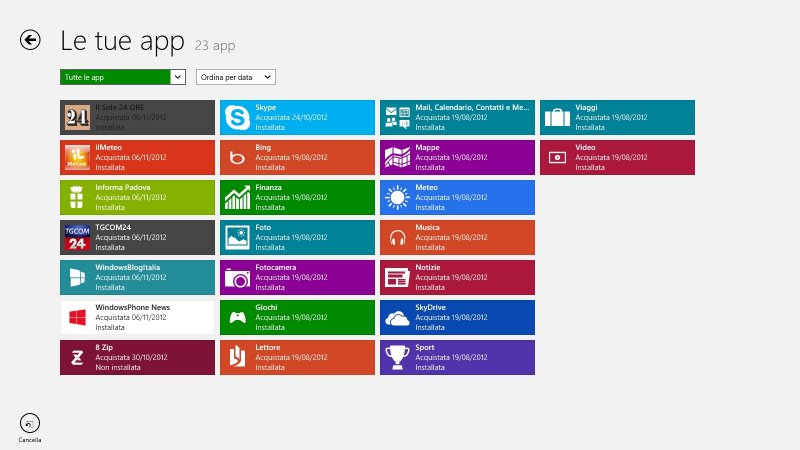Viewport: 800px width, 450px height.
Task: Click the 'Giochi' title text
Action: pyautogui.click(x=266, y=307)
